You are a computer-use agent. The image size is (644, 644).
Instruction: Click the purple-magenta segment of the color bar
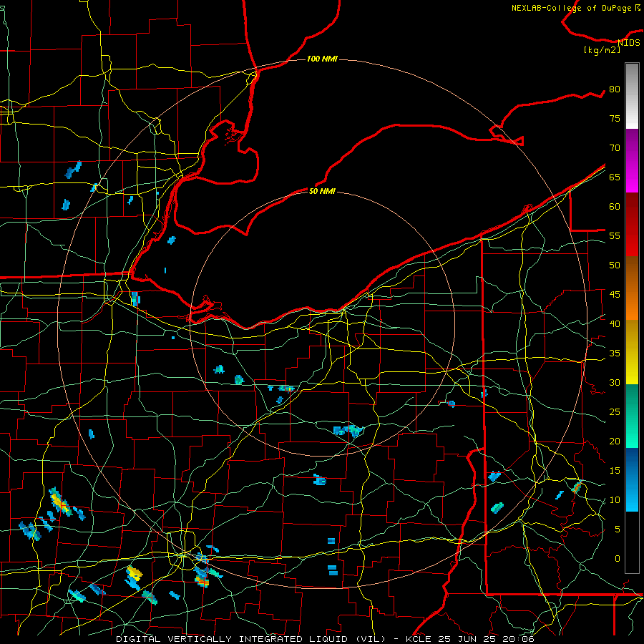tap(632, 160)
